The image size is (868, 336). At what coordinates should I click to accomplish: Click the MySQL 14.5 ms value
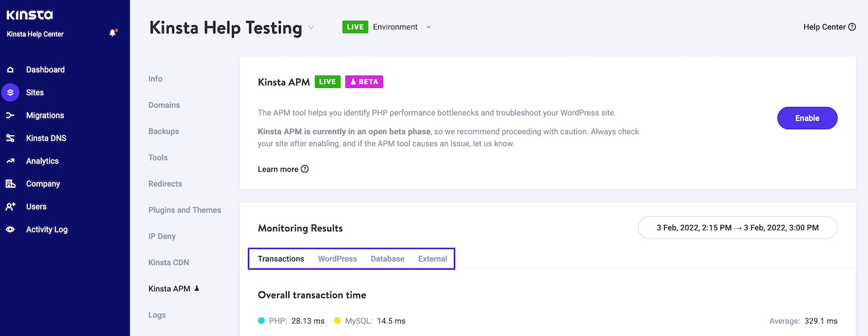[391, 321]
